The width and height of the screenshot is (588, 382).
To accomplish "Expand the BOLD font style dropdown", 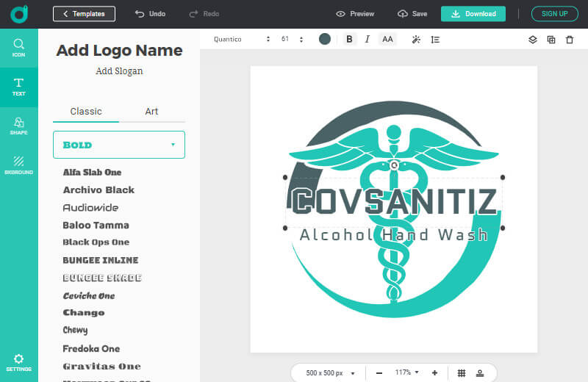I will [x=119, y=145].
